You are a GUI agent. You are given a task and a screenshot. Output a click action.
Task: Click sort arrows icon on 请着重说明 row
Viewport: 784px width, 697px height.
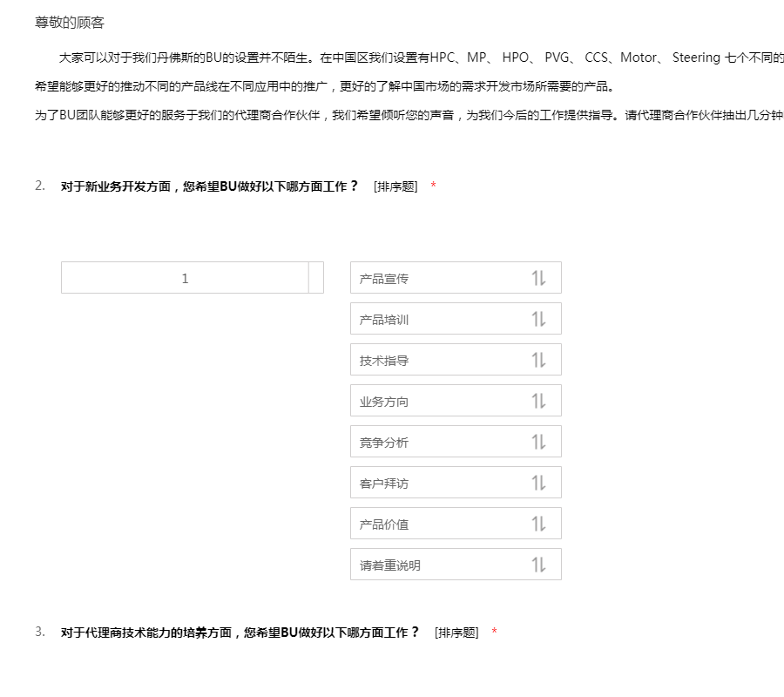click(x=538, y=565)
